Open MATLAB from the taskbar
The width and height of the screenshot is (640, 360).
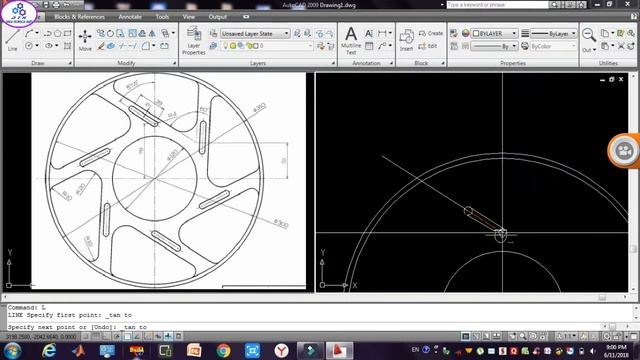pyautogui.click(x=78, y=351)
